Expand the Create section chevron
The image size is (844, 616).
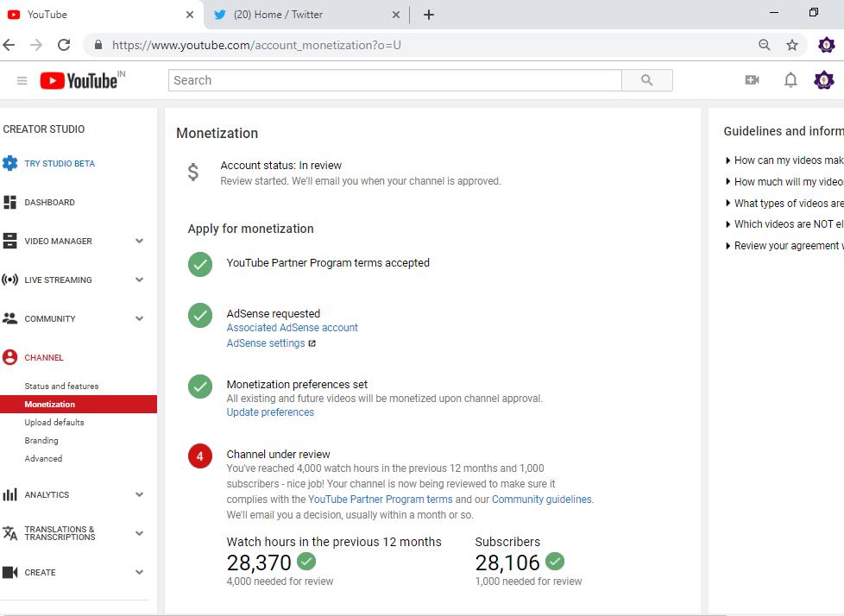click(140, 572)
